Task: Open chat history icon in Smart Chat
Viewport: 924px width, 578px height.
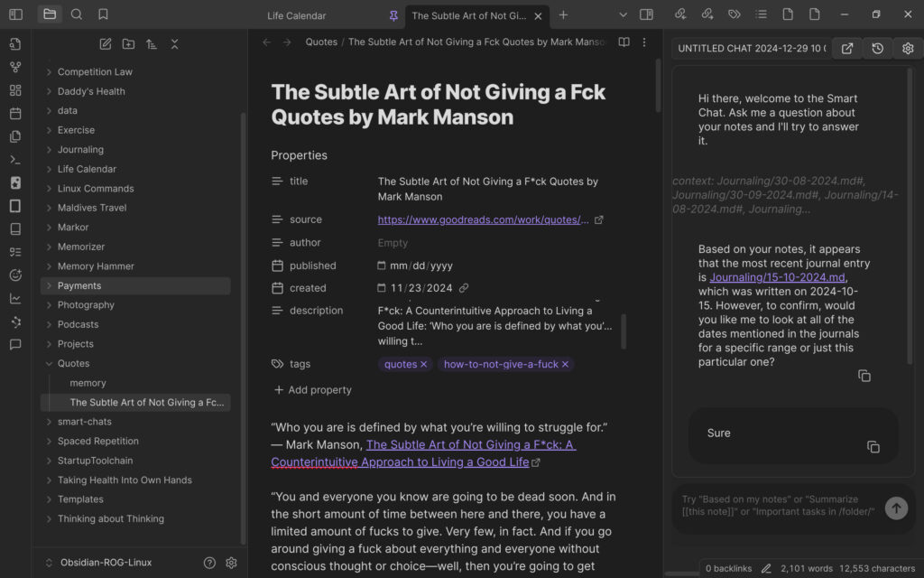Action: point(877,49)
